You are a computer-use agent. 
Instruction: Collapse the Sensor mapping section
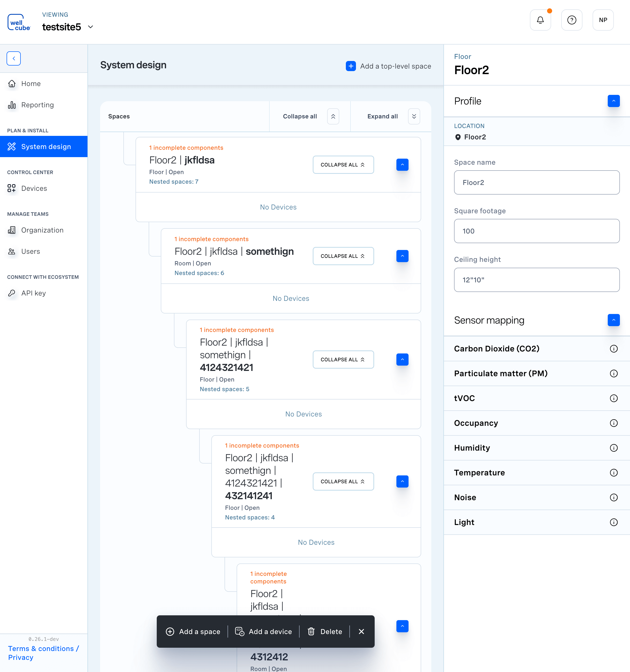614,320
